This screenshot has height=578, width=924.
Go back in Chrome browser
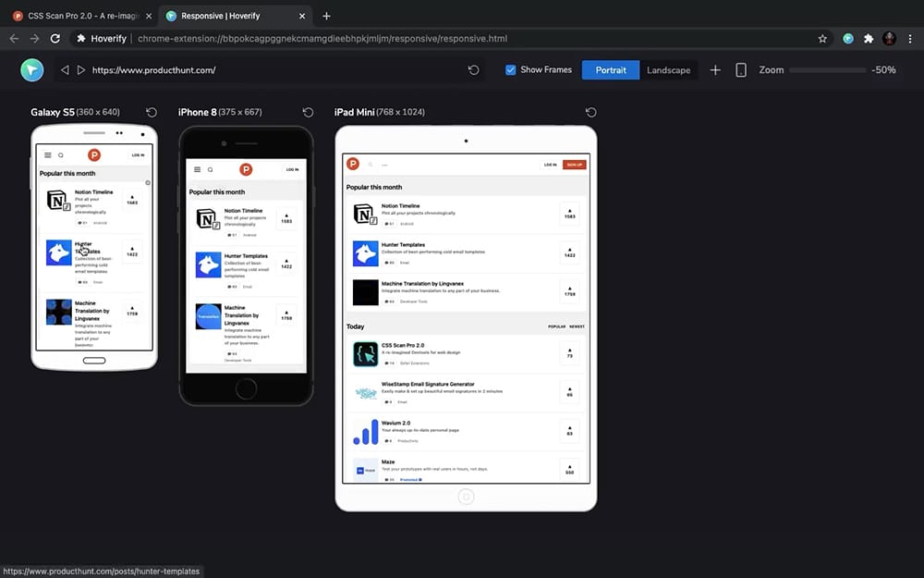tap(14, 39)
